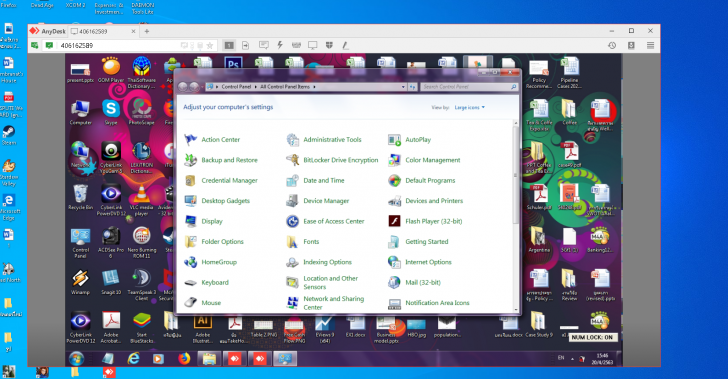Image resolution: width=728 pixels, height=379 pixels.
Task: Click the file transfer icon in AnyDesk toolbar
Action: click(x=245, y=45)
